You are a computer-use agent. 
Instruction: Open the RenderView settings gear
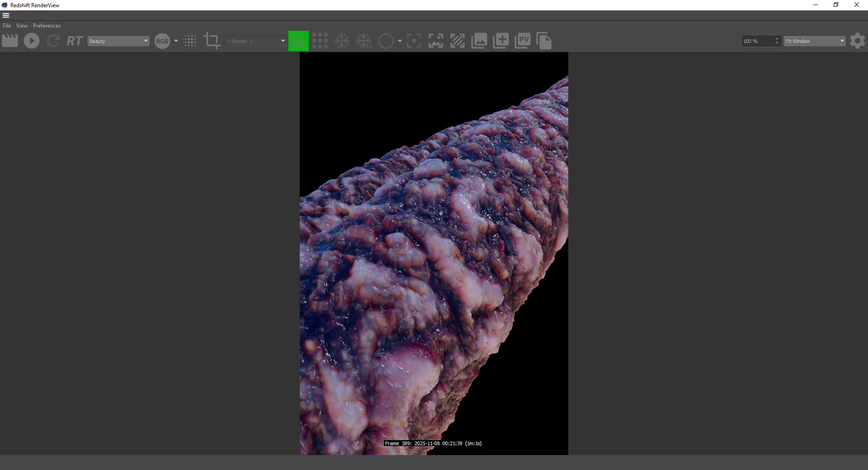[857, 41]
